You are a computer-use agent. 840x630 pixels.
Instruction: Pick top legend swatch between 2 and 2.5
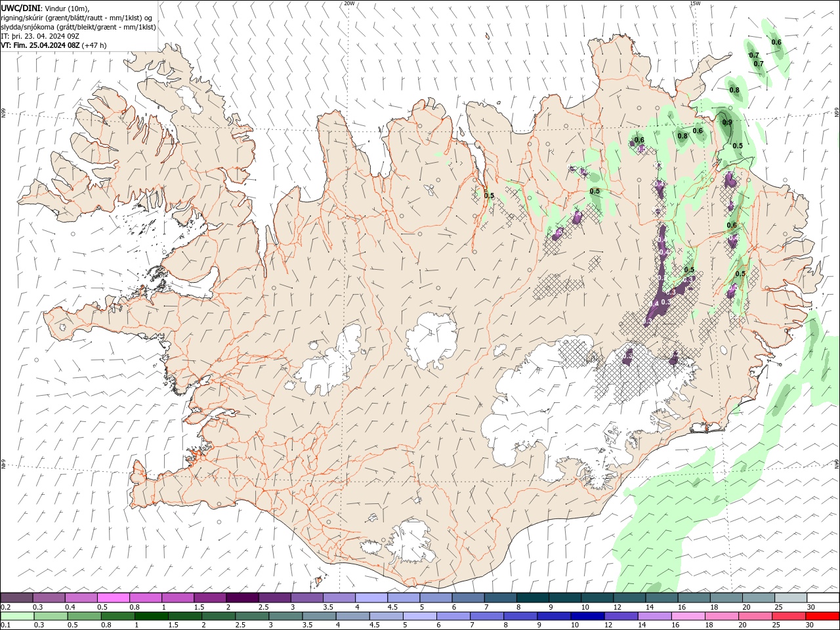coord(243,598)
